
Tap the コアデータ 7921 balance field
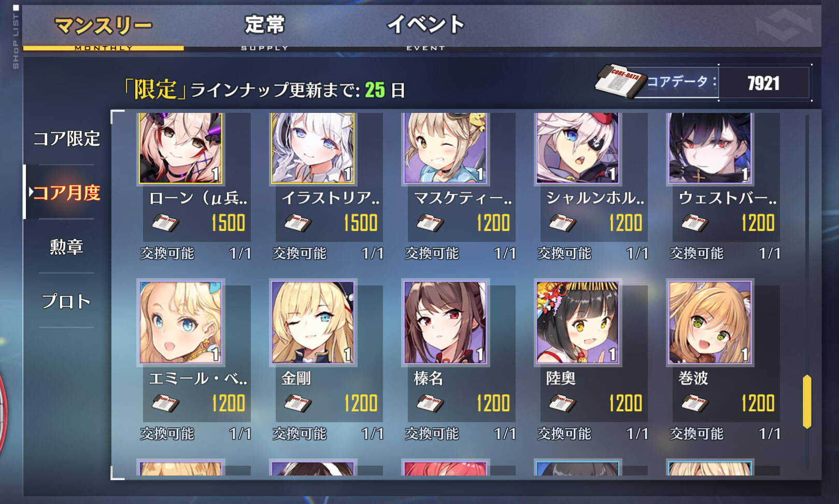[x=763, y=83]
